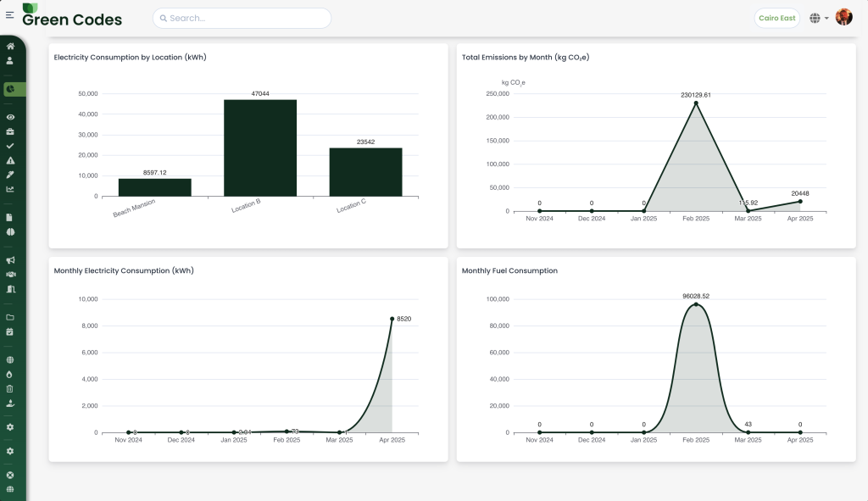Image resolution: width=868 pixels, height=501 pixels.
Task: Open the user avatar menu
Action: click(x=843, y=18)
